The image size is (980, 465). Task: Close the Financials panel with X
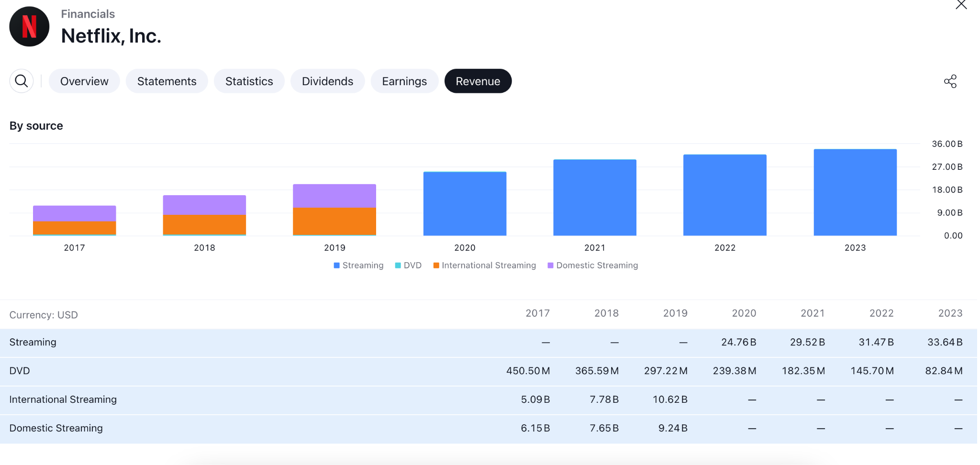[961, 5]
